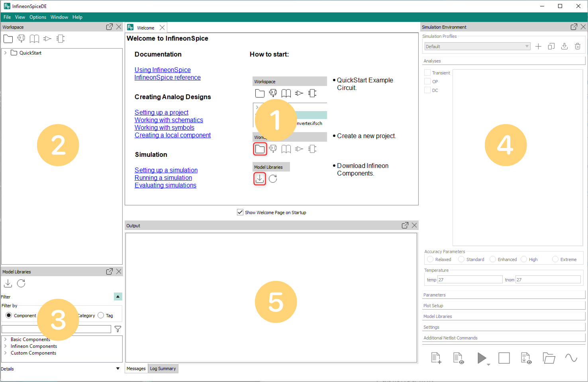
Task: Float the Simulation Environment panel
Action: (x=574, y=27)
